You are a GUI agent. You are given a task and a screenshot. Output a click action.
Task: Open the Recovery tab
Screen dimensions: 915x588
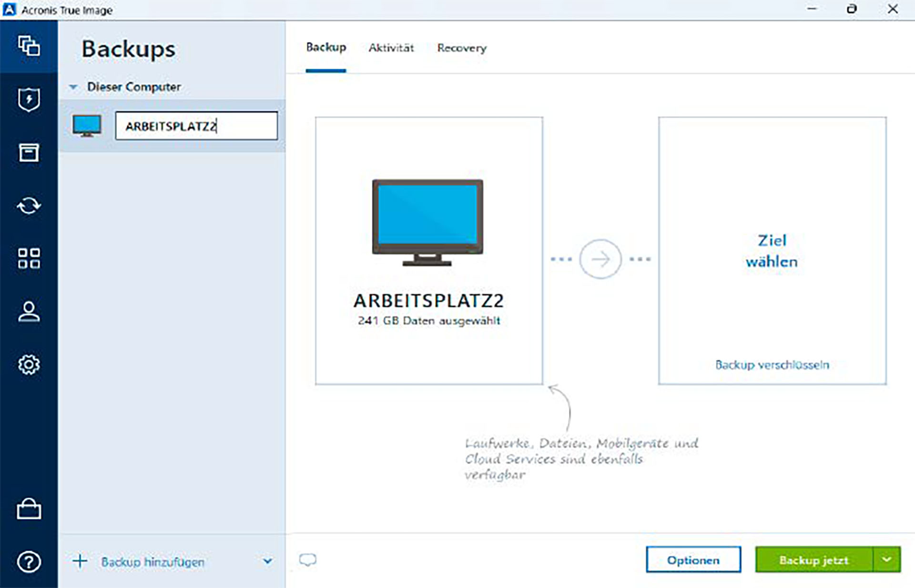[x=461, y=48]
